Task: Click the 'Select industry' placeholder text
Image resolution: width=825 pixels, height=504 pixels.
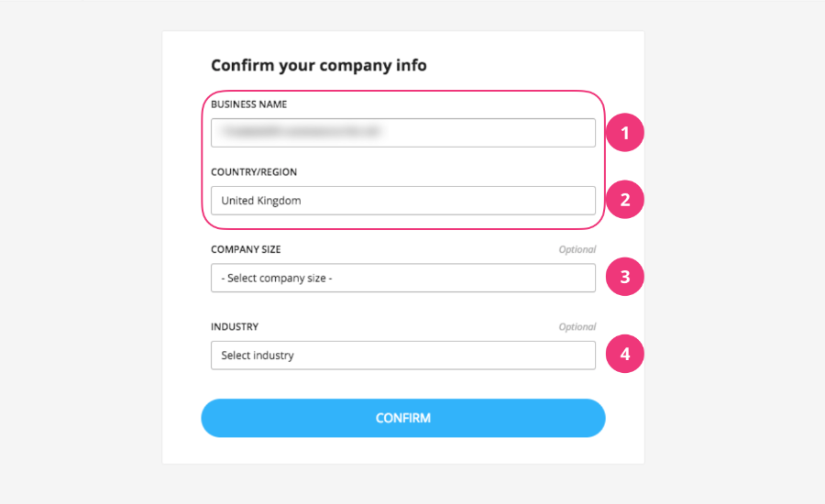Action: pos(258,356)
